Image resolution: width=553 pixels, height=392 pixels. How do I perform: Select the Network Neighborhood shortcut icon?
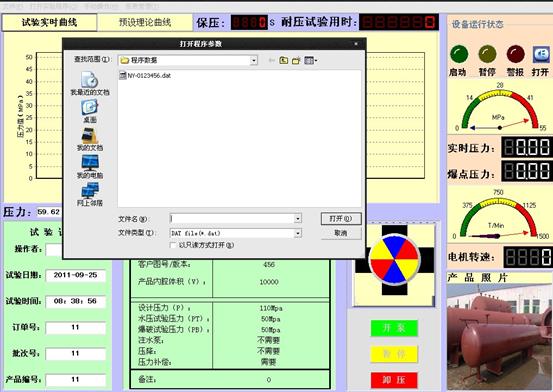90,190
